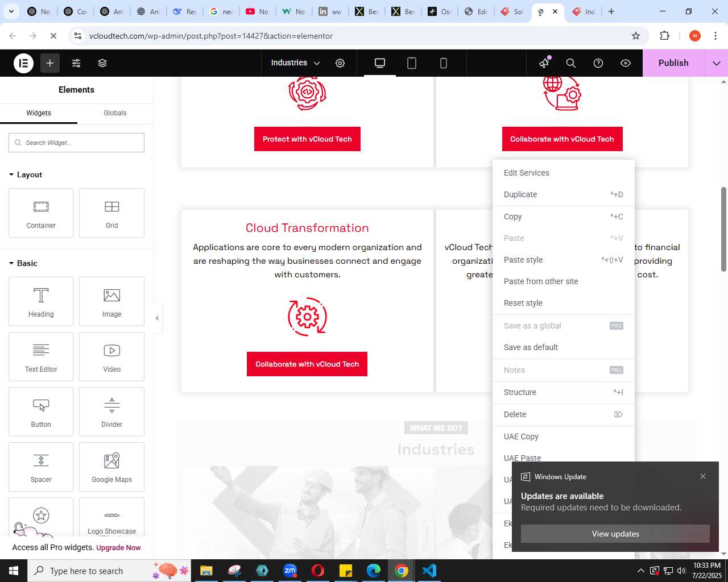Click Protect with vCloud Tech button
The image size is (728, 582).
[307, 139]
